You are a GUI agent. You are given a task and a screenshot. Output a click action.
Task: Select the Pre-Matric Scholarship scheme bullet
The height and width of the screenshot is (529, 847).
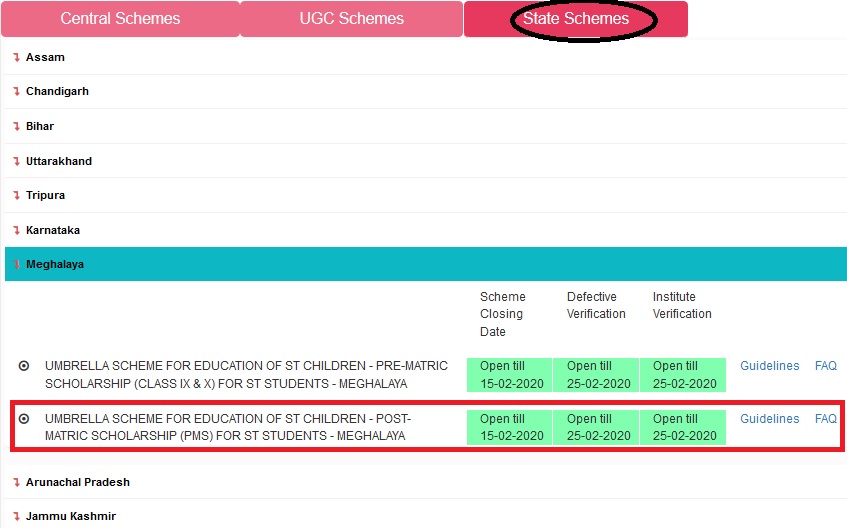(x=24, y=366)
